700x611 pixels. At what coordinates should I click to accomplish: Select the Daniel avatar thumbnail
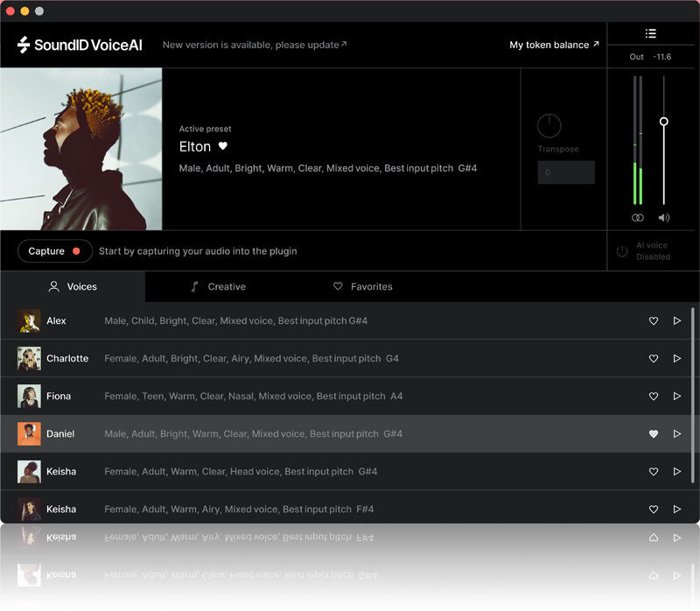click(29, 433)
